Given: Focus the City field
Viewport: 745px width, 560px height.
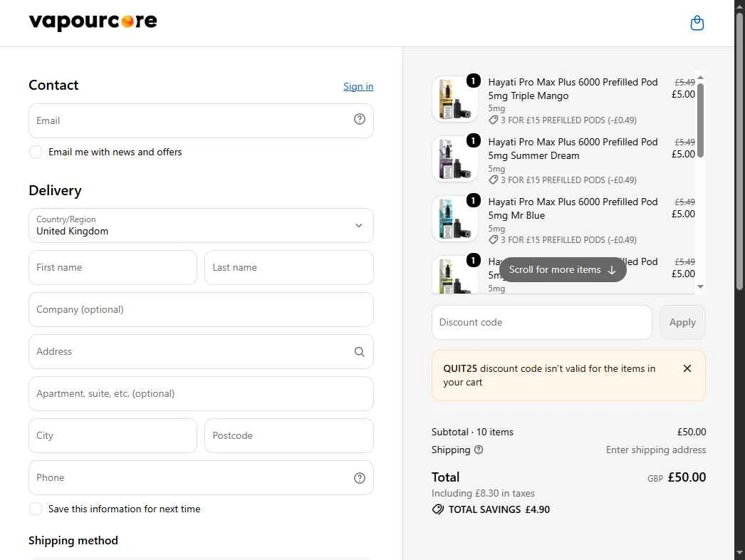Looking at the screenshot, I should coord(113,435).
